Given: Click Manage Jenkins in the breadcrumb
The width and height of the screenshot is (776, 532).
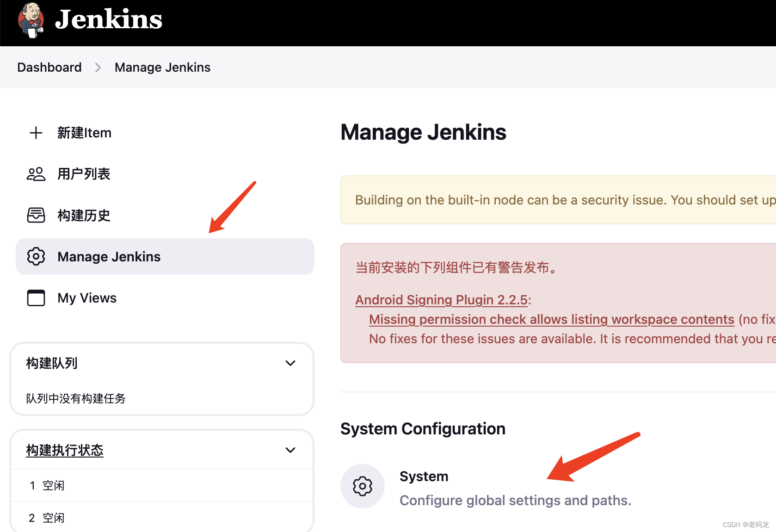Looking at the screenshot, I should (x=162, y=68).
